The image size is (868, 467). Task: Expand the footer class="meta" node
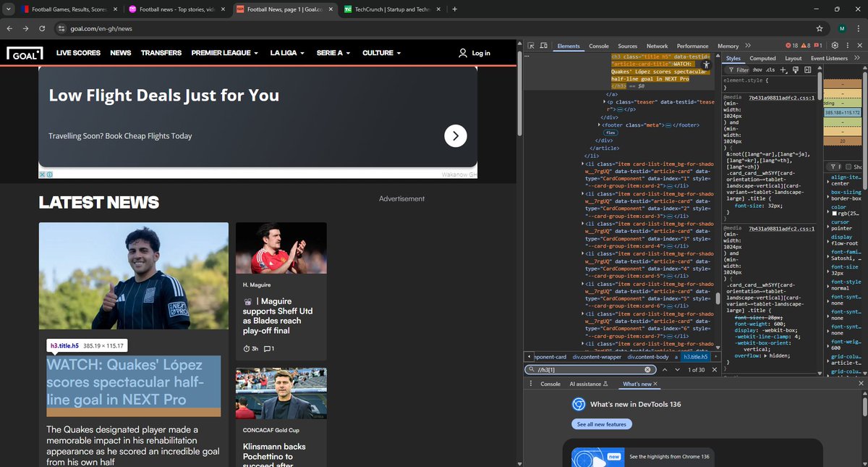pyautogui.click(x=599, y=125)
